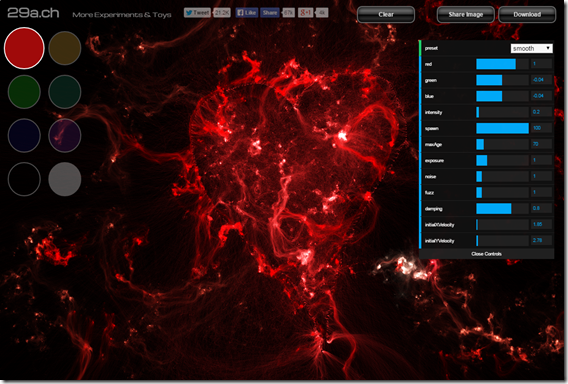The image size is (568, 384).
Task: Click the maxAge value field 70
Action: pyautogui.click(x=542, y=144)
